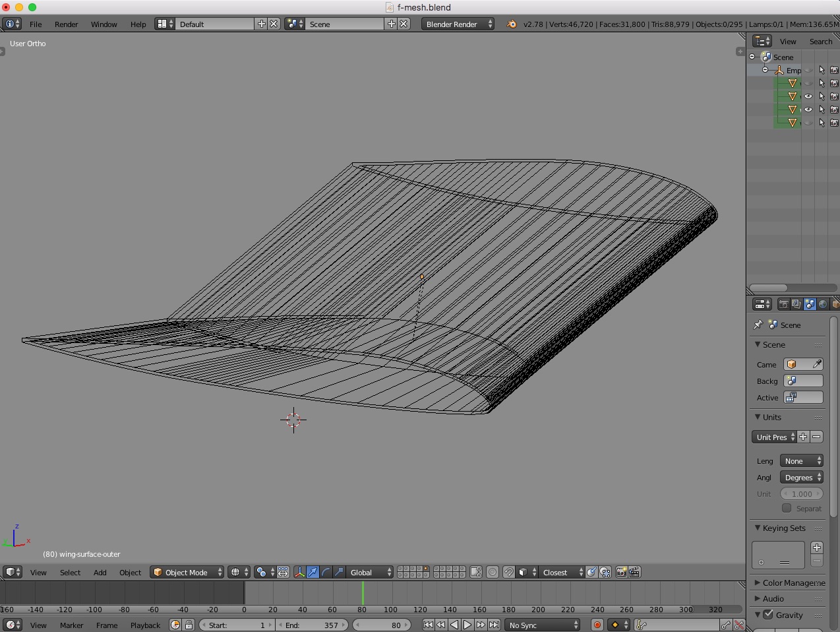Click the OpenGL render image icon
This screenshot has height=632, width=840.
click(x=621, y=572)
